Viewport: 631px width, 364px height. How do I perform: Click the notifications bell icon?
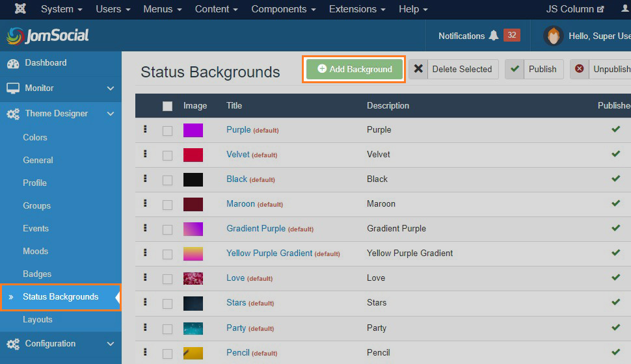[x=493, y=35]
